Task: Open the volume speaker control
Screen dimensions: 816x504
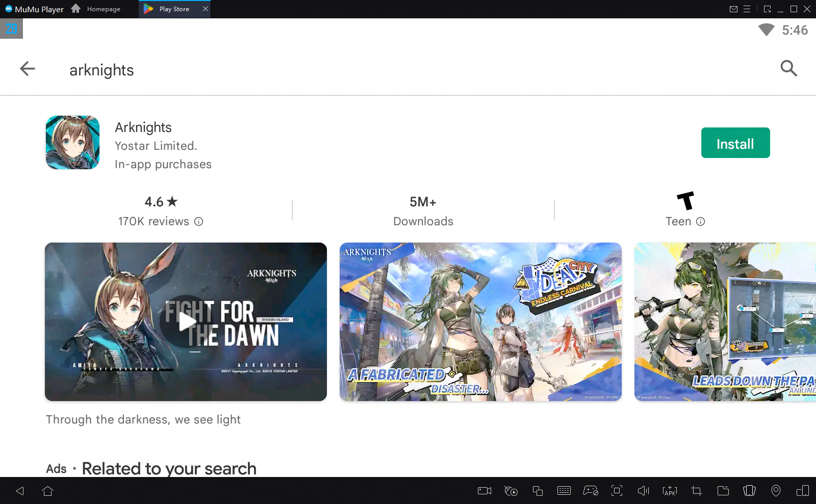Action: (x=644, y=491)
